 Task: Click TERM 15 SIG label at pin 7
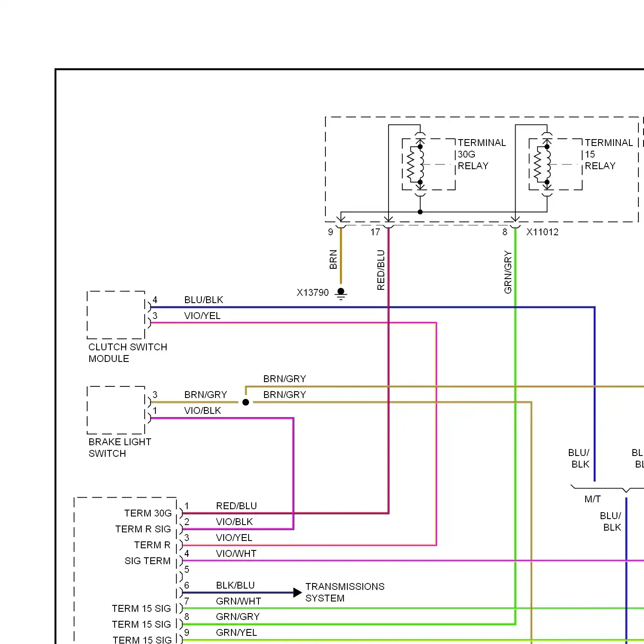[141, 608]
